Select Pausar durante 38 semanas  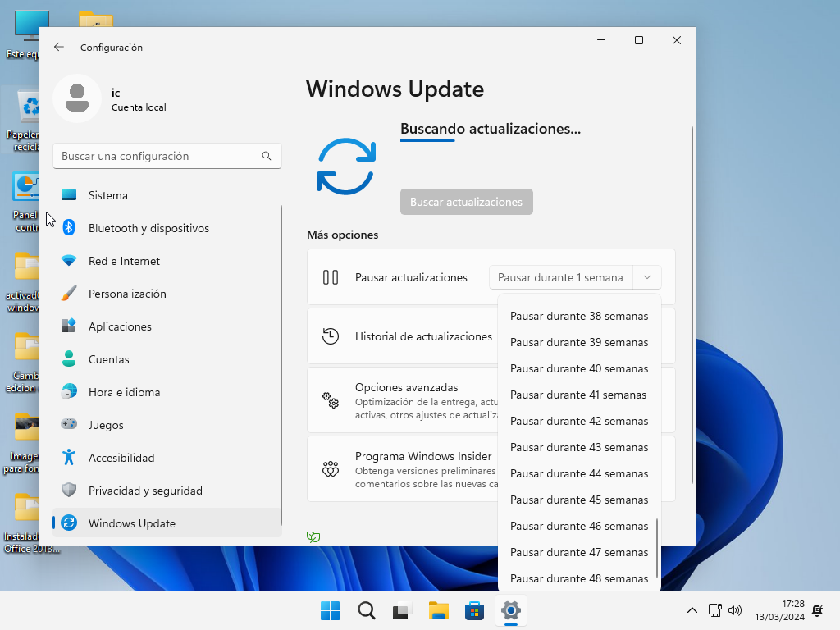click(579, 316)
